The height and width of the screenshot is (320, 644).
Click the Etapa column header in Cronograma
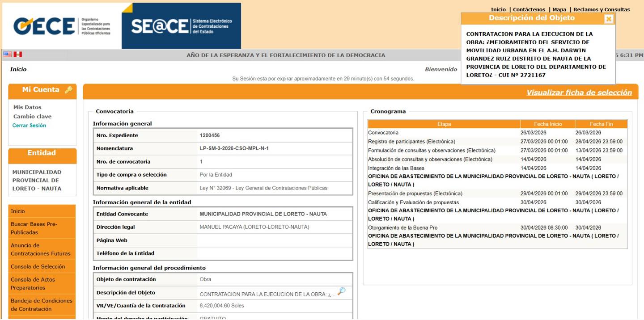(x=444, y=124)
